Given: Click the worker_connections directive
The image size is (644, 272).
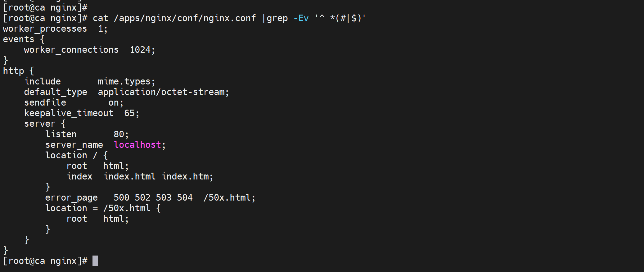Looking at the screenshot, I should [x=71, y=50].
